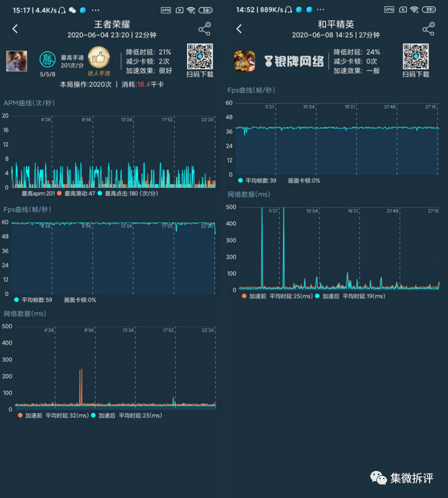Image resolution: width=448 pixels, height=498 pixels.
Task: Select 网络数据(ms) heading in 王者荣耀 report
Action: point(25,313)
